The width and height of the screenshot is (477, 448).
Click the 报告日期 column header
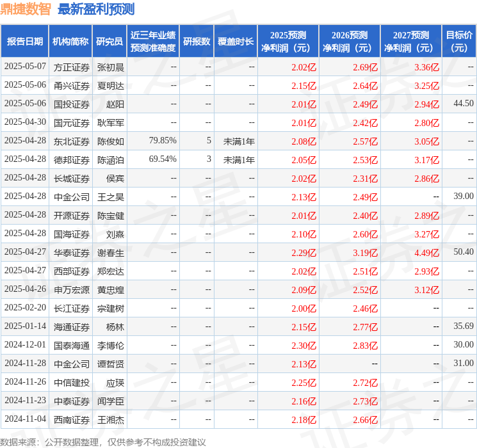24,42
